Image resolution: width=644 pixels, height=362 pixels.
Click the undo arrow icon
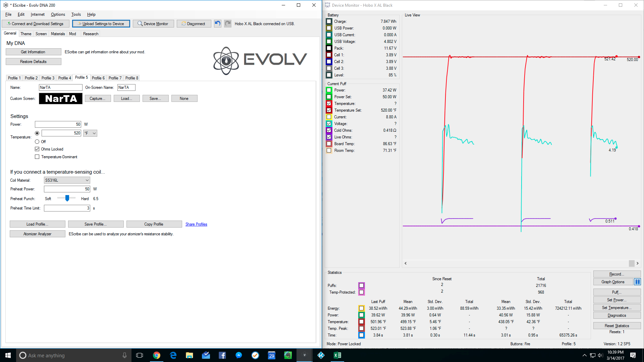tap(218, 23)
